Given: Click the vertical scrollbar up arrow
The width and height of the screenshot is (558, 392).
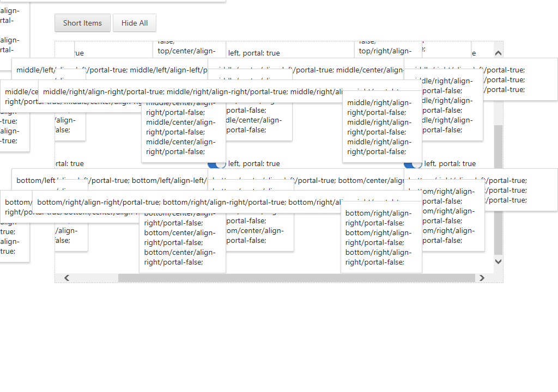Looking at the screenshot, I should pyautogui.click(x=498, y=53).
